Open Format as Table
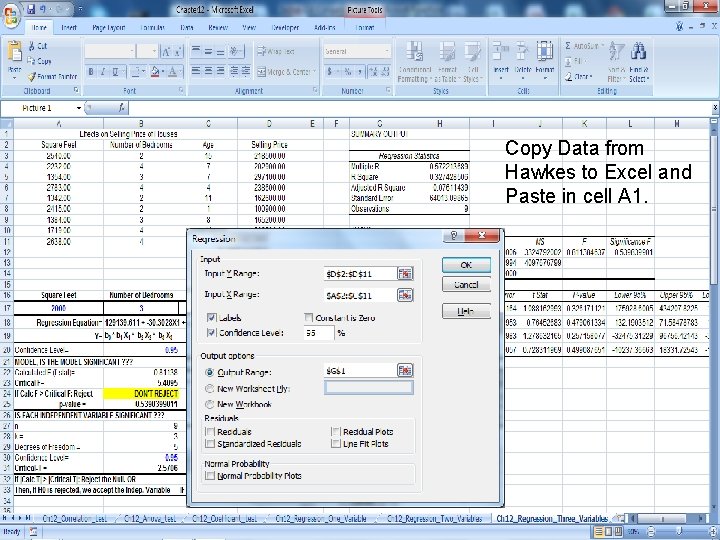The height and width of the screenshot is (540, 720). [x=447, y=62]
